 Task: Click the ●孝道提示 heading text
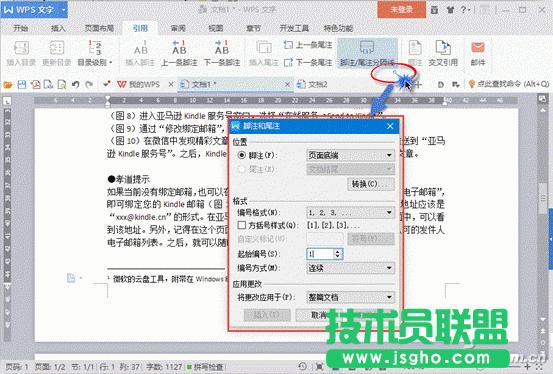coord(128,179)
